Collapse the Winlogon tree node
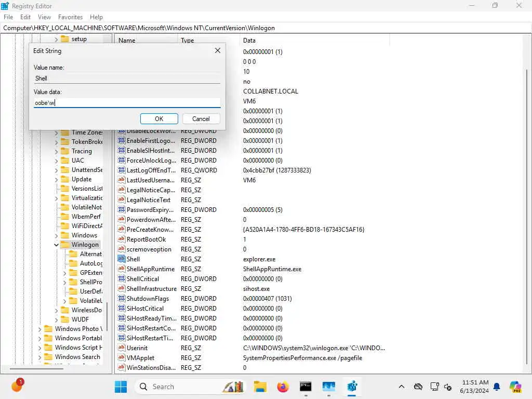Viewport: 532px width, 399px height. click(x=56, y=245)
